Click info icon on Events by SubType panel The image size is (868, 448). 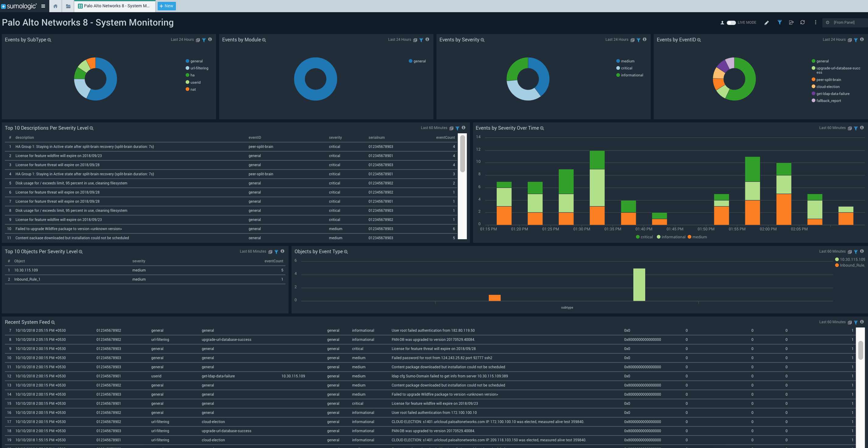[x=210, y=39]
